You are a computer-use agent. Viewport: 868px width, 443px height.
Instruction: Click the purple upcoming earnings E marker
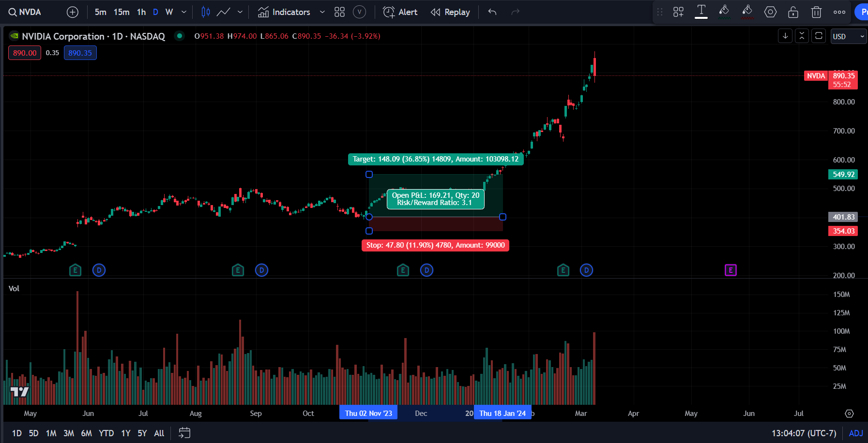[x=731, y=270]
